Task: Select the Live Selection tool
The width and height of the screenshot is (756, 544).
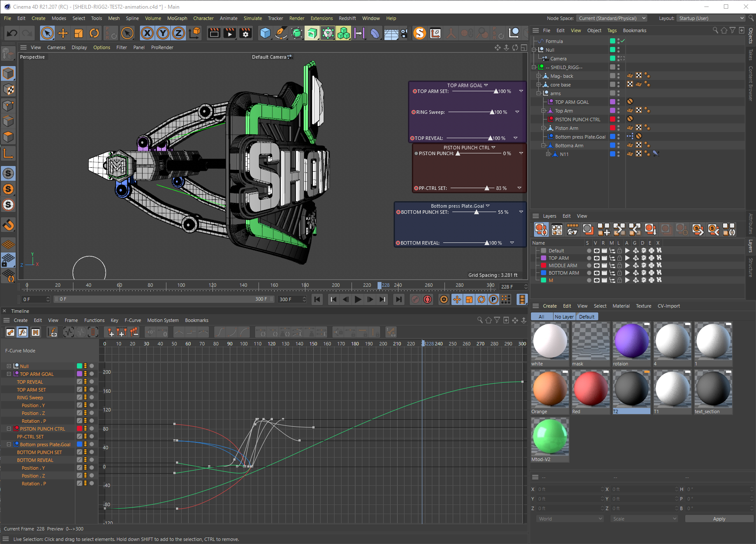Action: pos(47,33)
